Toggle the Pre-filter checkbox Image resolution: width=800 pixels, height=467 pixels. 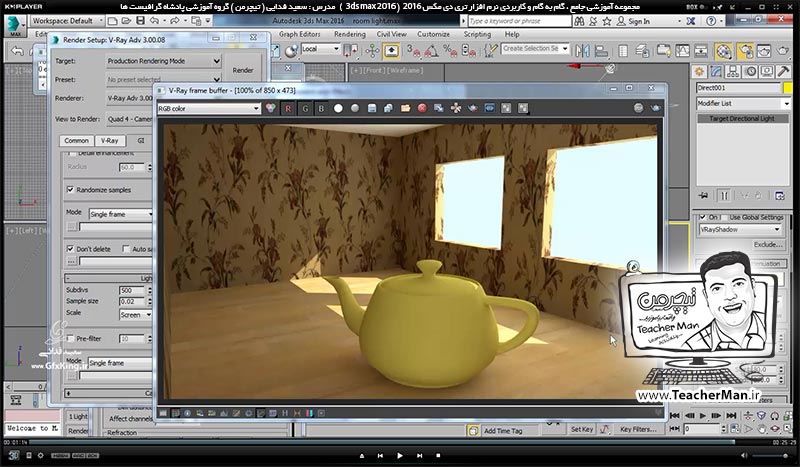(70, 338)
